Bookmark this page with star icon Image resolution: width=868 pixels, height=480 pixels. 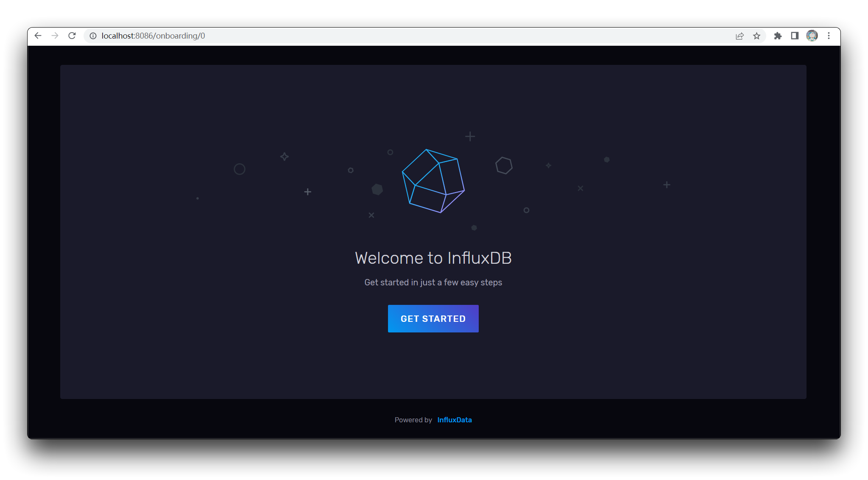(x=756, y=36)
